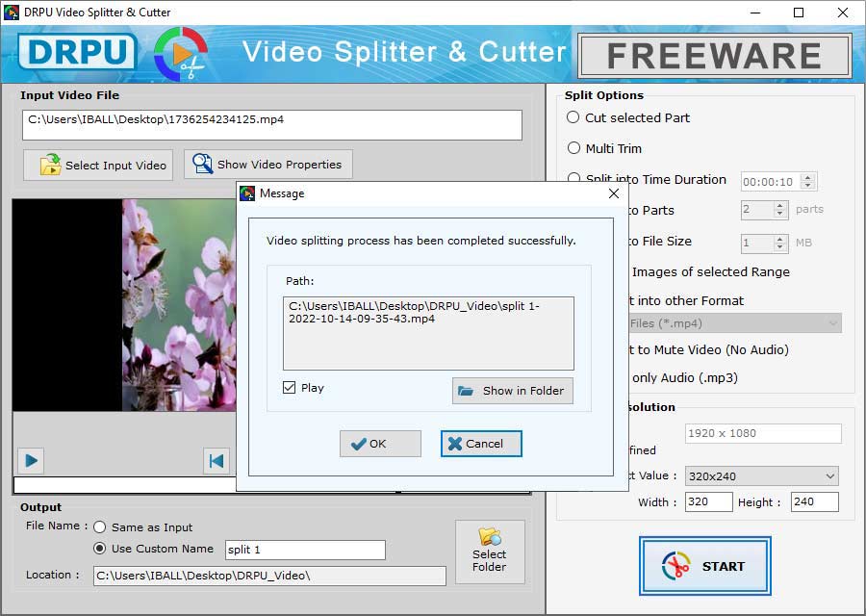The image size is (866, 616).
Task: Click the time duration 00:00:10 field
Action: [771, 181]
